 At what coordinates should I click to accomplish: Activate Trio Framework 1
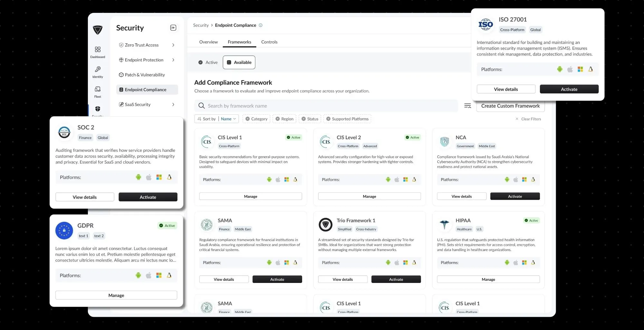[x=396, y=279]
